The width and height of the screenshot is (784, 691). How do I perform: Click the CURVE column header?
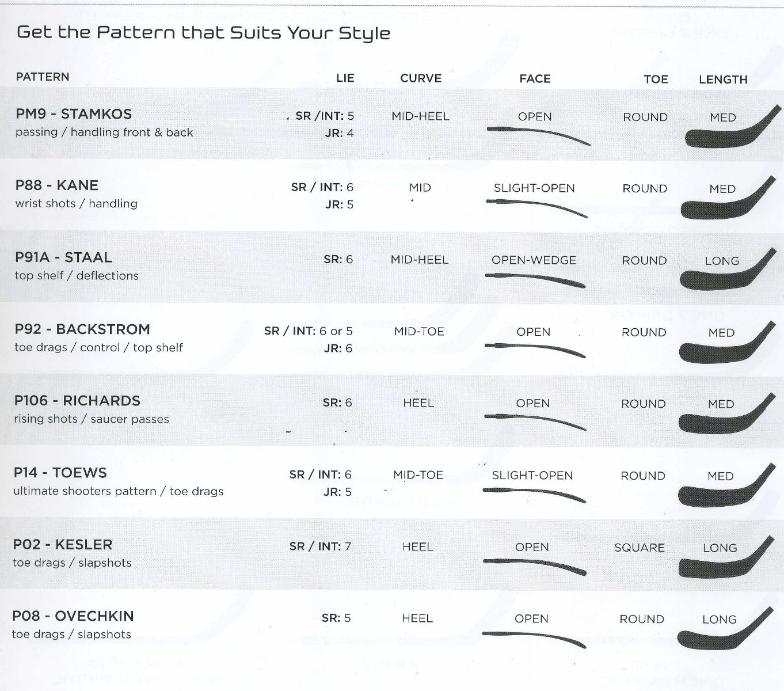[421, 78]
